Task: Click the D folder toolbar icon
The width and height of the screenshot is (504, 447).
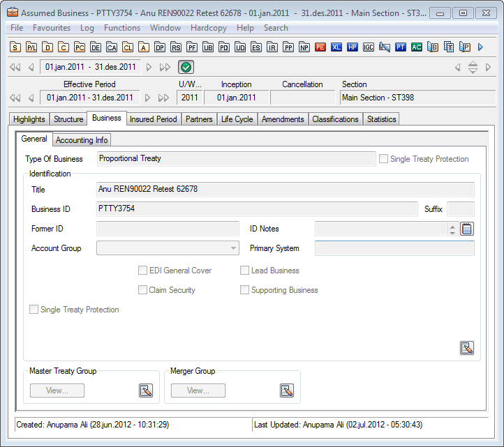Action: [x=47, y=47]
